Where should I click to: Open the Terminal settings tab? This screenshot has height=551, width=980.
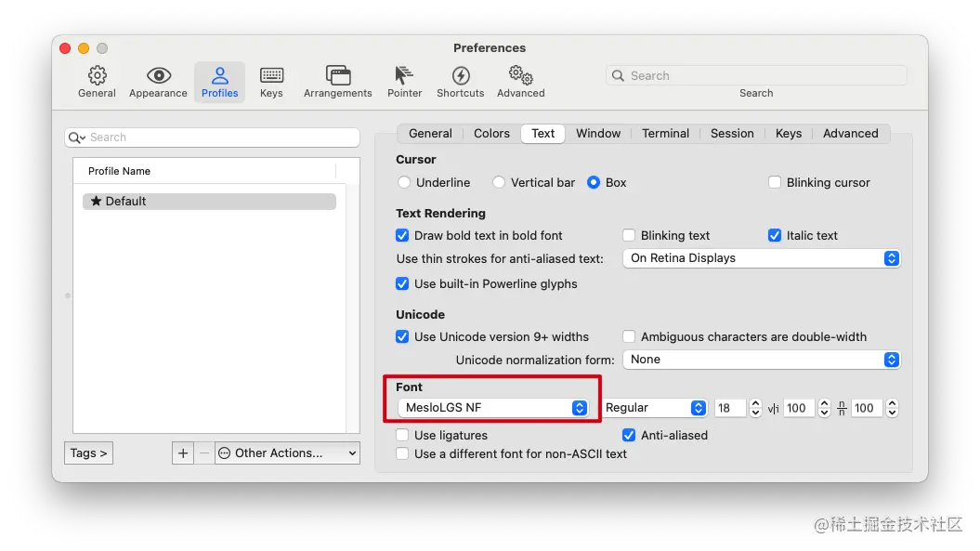[665, 133]
